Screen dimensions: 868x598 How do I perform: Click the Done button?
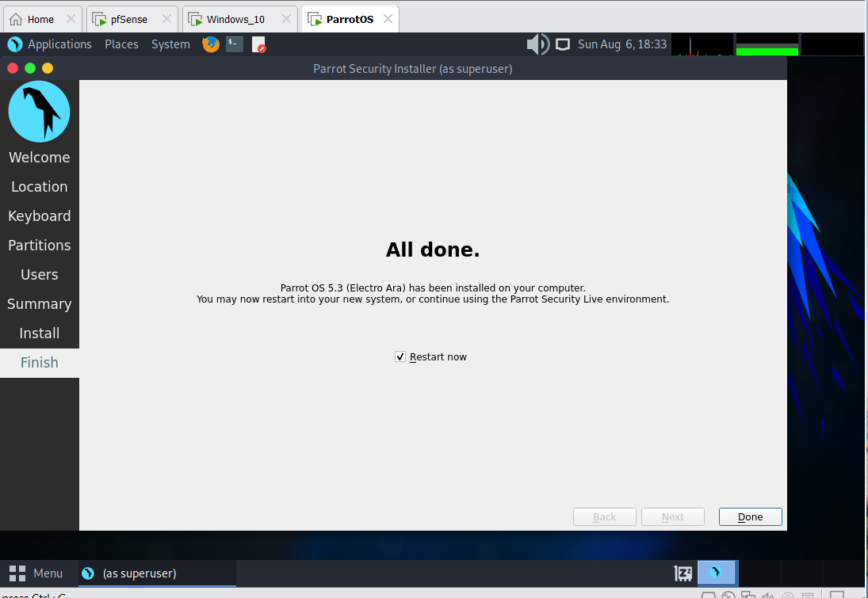tap(750, 516)
